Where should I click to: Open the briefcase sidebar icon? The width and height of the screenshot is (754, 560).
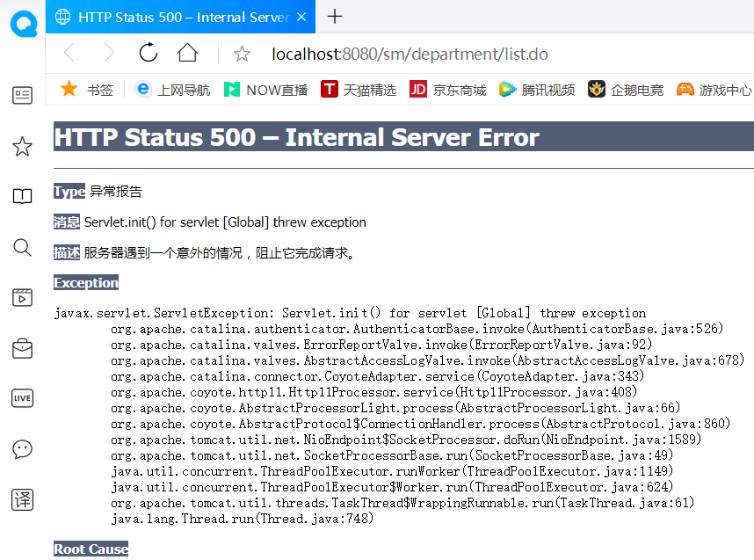pos(22,348)
